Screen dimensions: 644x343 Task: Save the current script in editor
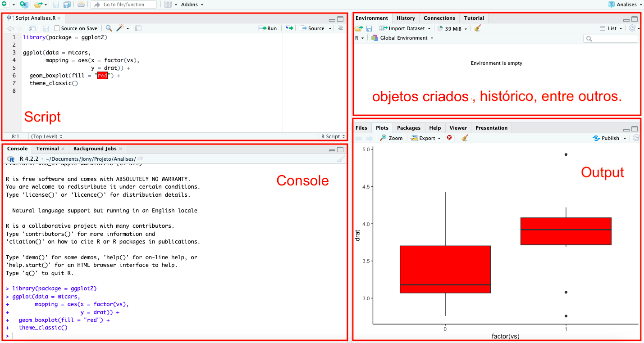pos(46,28)
